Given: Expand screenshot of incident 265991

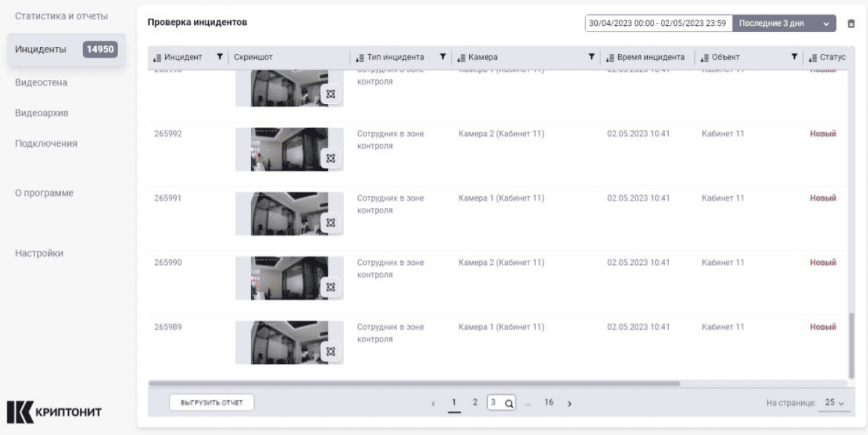Looking at the screenshot, I should coord(331,222).
